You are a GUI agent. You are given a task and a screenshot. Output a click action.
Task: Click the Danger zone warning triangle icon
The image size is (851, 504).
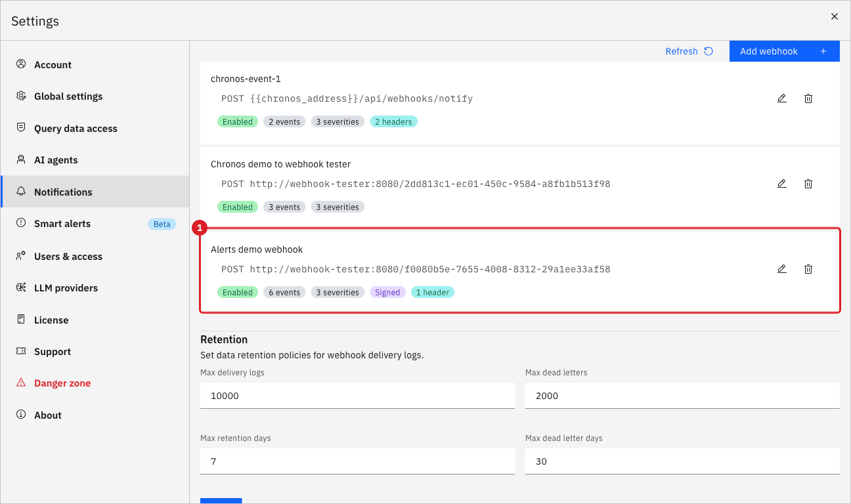pos(21,383)
